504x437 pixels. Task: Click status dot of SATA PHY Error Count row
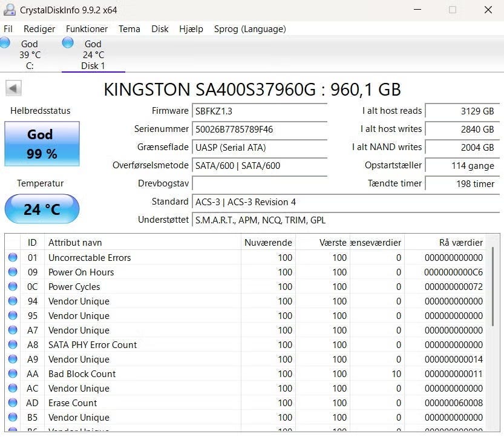[x=13, y=344]
